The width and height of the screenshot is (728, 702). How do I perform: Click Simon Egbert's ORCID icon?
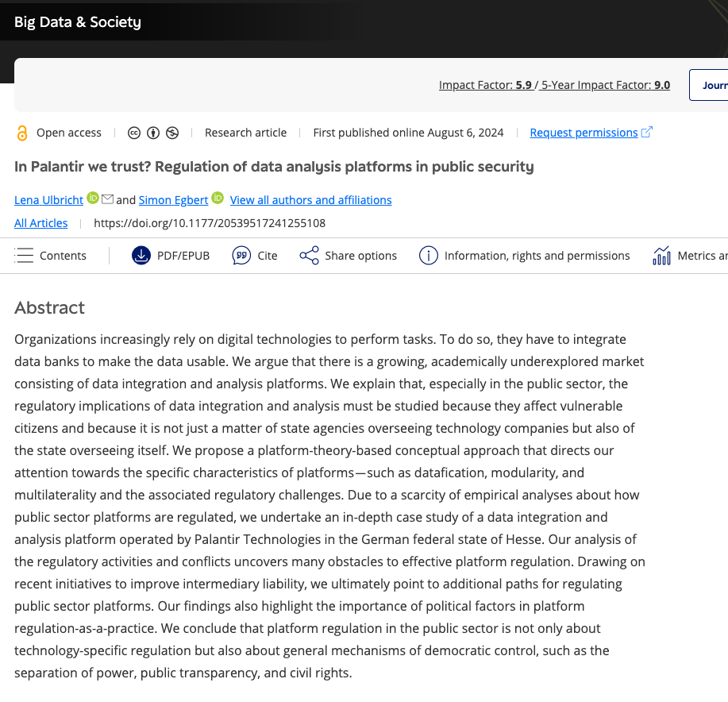pos(218,199)
